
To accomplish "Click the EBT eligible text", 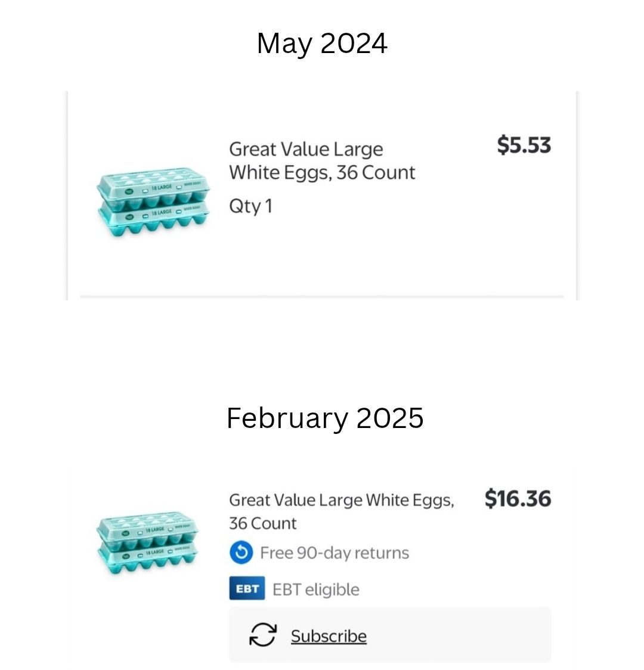I will pos(316,590).
